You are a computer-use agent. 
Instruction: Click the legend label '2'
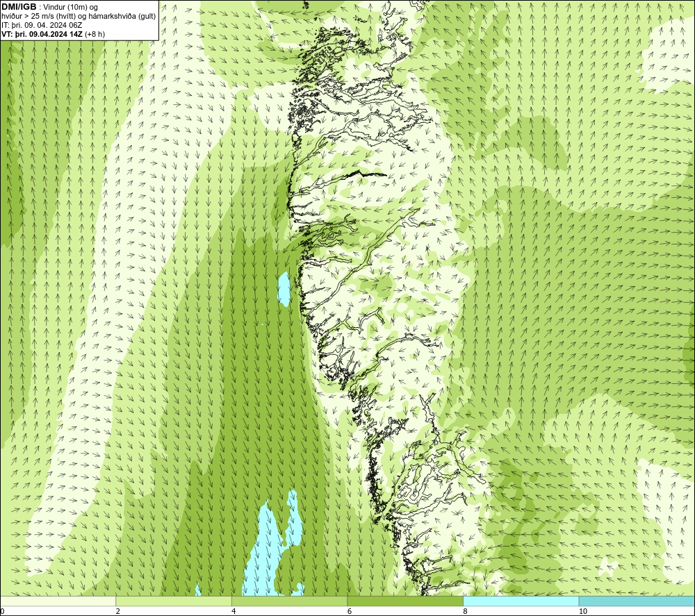(118, 611)
